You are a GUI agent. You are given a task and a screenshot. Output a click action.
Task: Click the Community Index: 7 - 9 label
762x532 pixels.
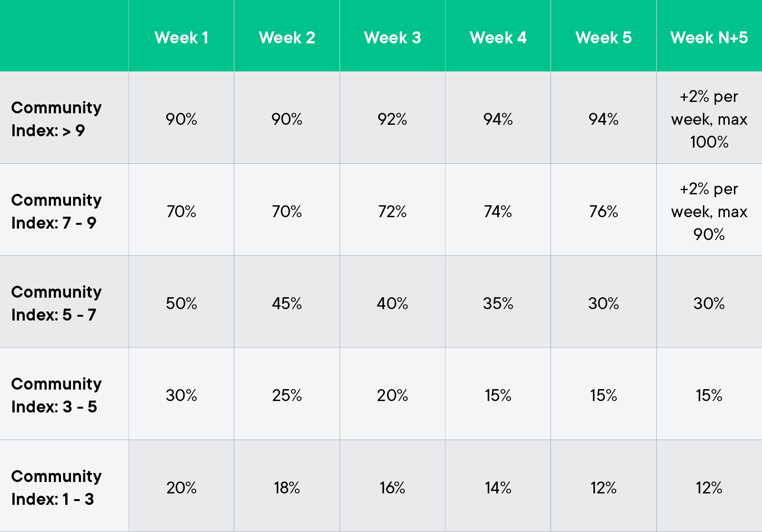point(56,211)
